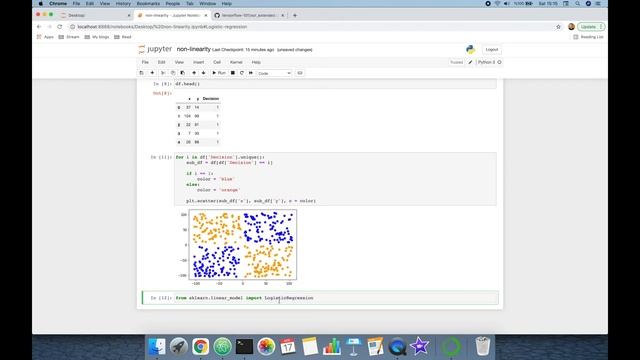The height and width of the screenshot is (360, 640).
Task: Paste cells below icon in Jupyter toolbar
Action: tap(182, 73)
